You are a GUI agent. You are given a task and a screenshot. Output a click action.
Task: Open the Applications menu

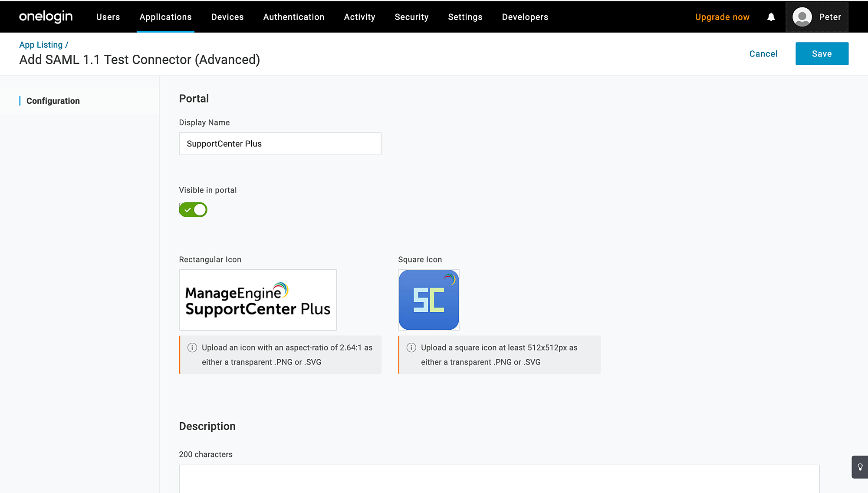pyautogui.click(x=165, y=17)
